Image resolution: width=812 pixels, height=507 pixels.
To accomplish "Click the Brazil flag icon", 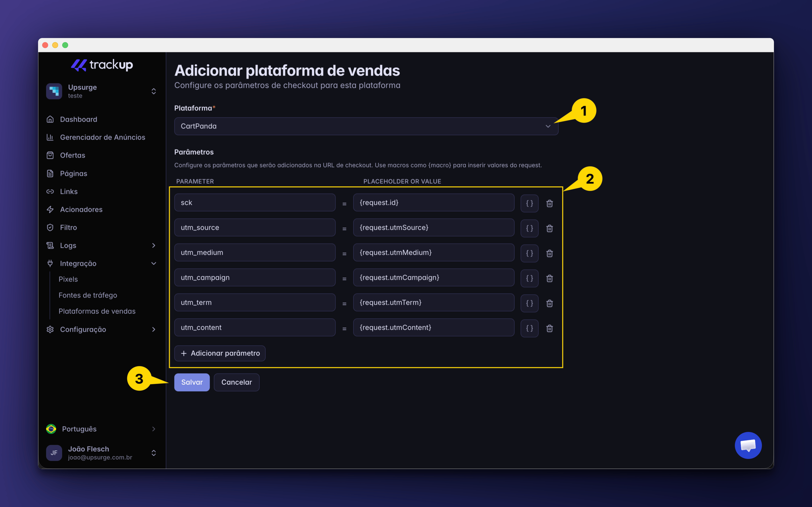I will click(51, 429).
